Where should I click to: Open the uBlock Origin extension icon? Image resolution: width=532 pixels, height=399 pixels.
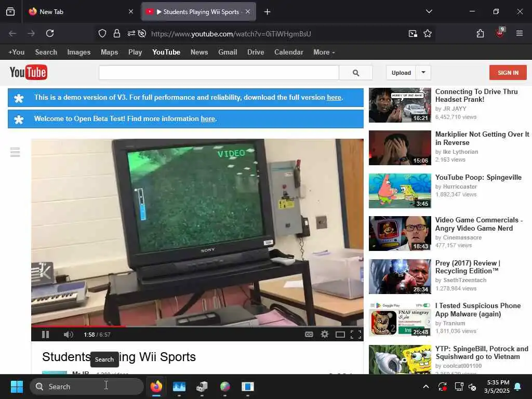[500, 33]
